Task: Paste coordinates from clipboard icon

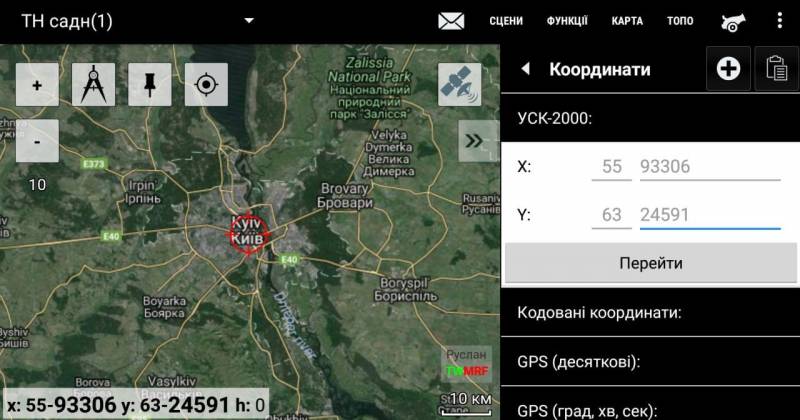Action: pyautogui.click(x=775, y=68)
